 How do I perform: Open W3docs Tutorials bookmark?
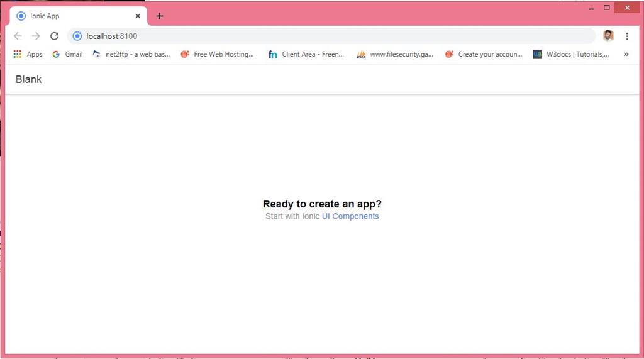(571, 54)
